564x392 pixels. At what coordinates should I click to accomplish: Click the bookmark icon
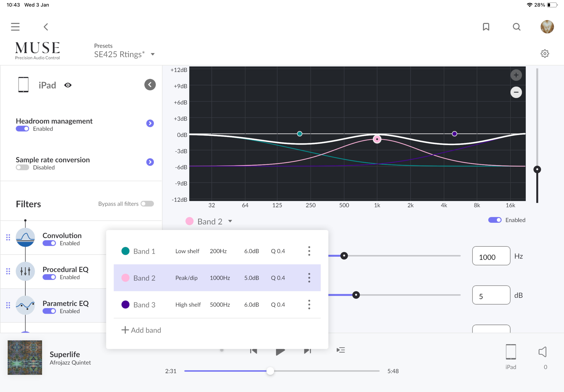point(486,27)
